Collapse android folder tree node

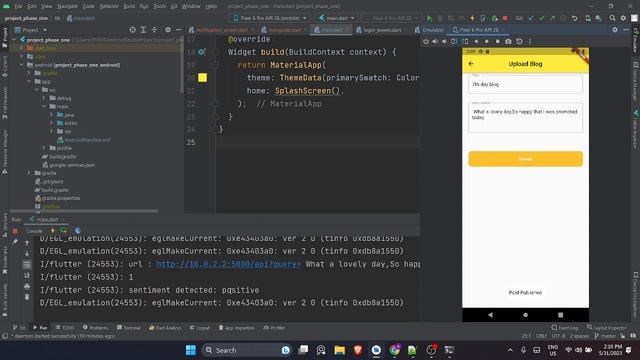[22, 65]
